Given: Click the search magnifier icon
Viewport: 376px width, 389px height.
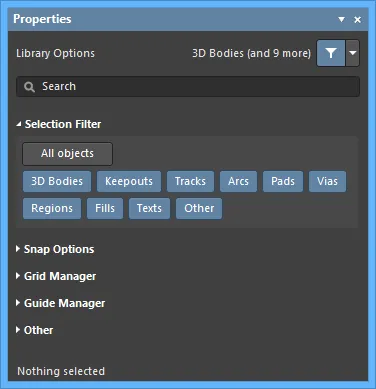Looking at the screenshot, I should (29, 87).
